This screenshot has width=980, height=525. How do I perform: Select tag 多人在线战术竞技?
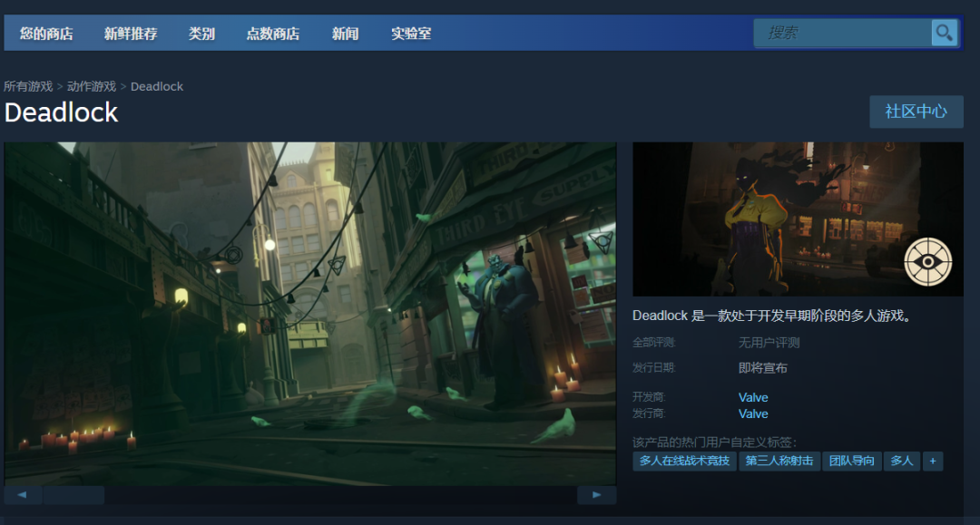pyautogui.click(x=684, y=462)
